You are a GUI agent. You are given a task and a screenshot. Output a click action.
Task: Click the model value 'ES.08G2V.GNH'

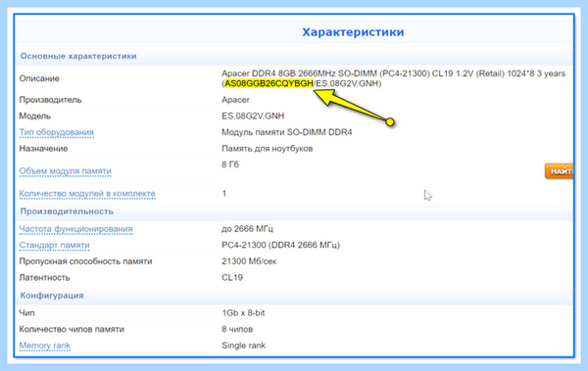coord(253,116)
